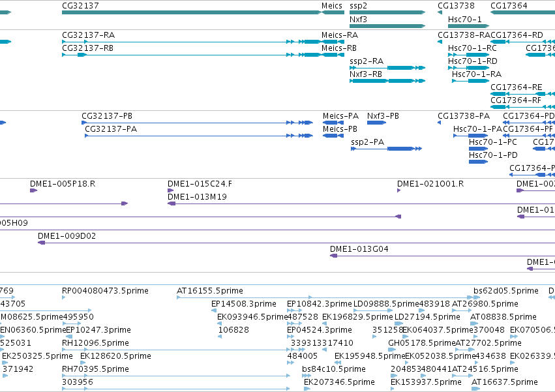
Task: Select protein CG32137-PB
Action: click(198, 123)
